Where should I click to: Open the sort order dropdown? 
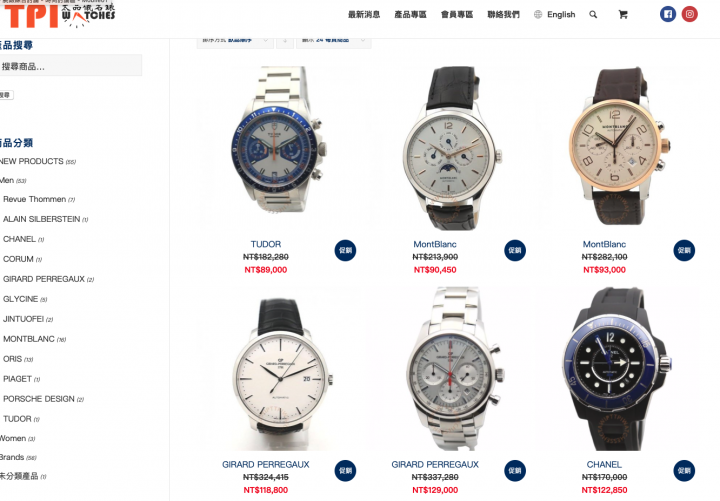(x=235, y=41)
